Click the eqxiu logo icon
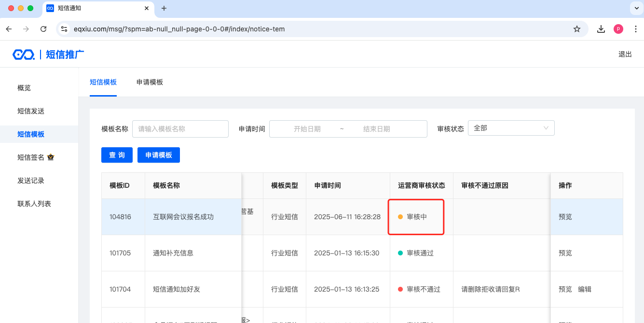 (24, 55)
